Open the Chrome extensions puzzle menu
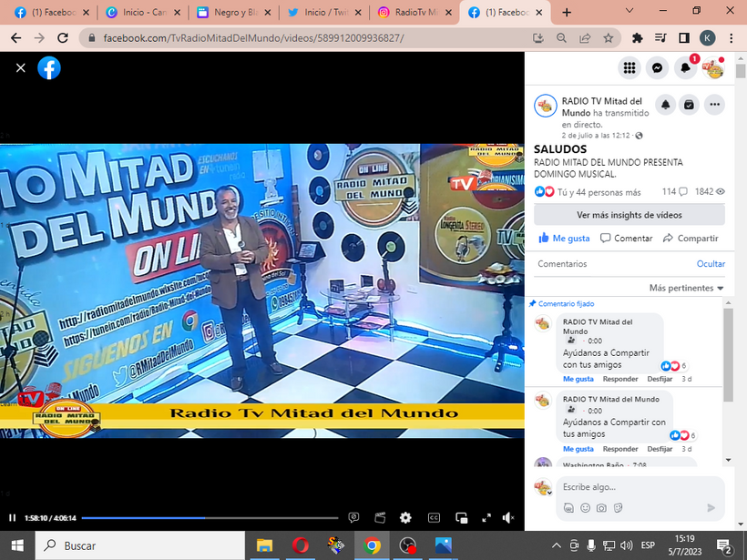Image resolution: width=747 pixels, height=560 pixels. pyautogui.click(x=637, y=38)
